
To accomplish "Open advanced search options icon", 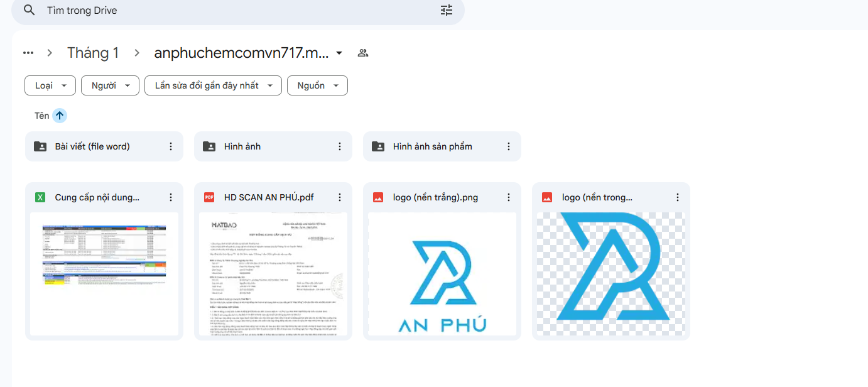I will pyautogui.click(x=447, y=10).
